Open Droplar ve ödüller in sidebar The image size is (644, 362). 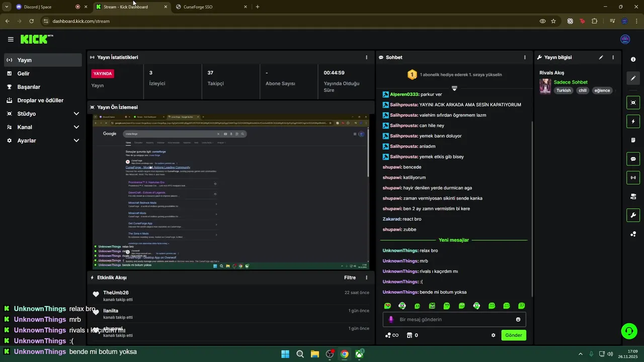pos(43,100)
